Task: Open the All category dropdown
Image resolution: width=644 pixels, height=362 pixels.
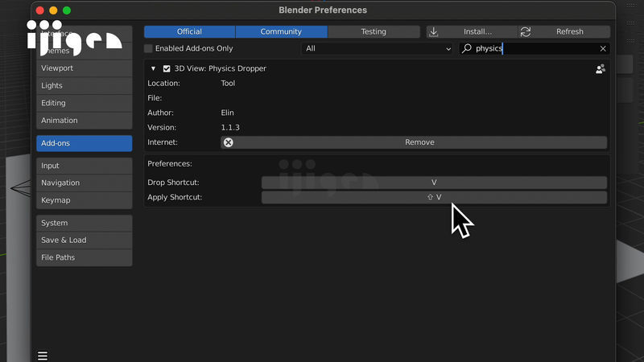Action: click(377, 48)
